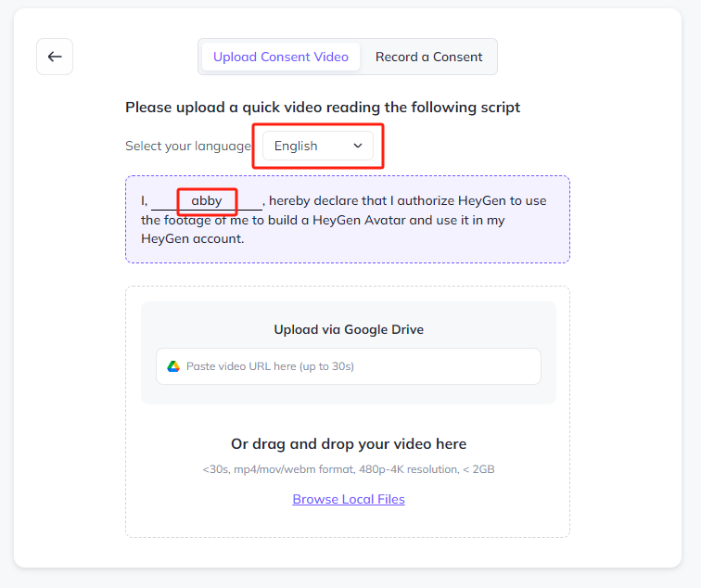Click the 'Upload via Google Drive' heading
This screenshot has width=701, height=588.
349,329
